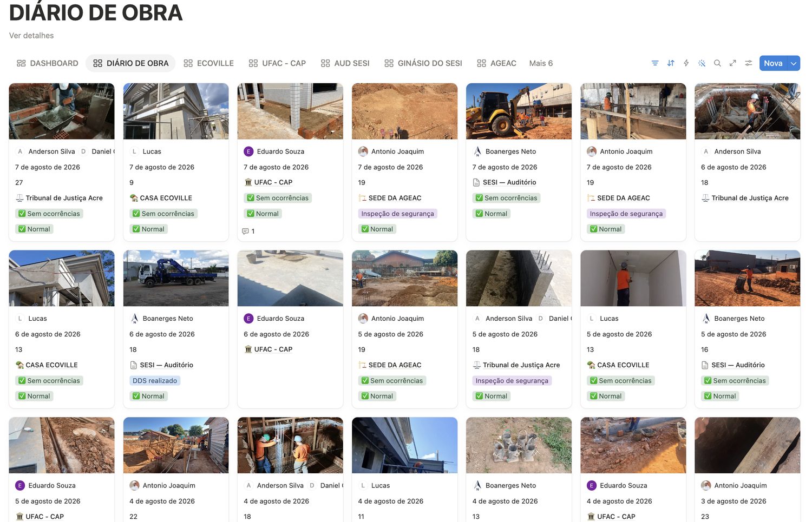Screen dimensions: 812x522
Task: Click the number 16 on Boanerges Neto's card
Action: 705,350
